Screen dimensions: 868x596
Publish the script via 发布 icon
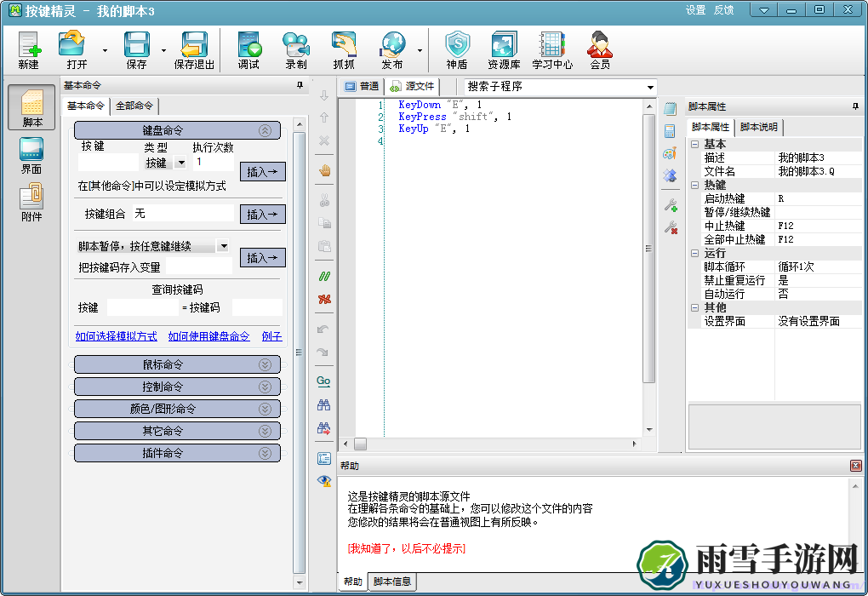pyautogui.click(x=392, y=50)
